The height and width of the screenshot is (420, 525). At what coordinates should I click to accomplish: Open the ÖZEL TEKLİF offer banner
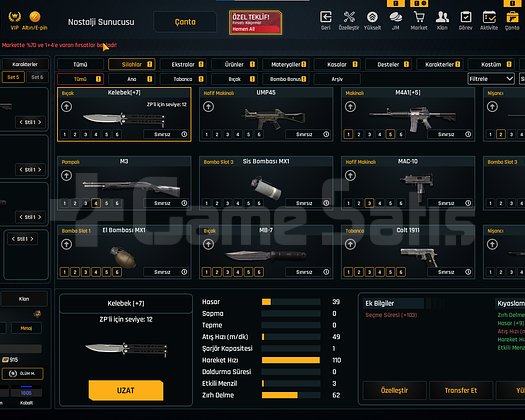click(255, 22)
